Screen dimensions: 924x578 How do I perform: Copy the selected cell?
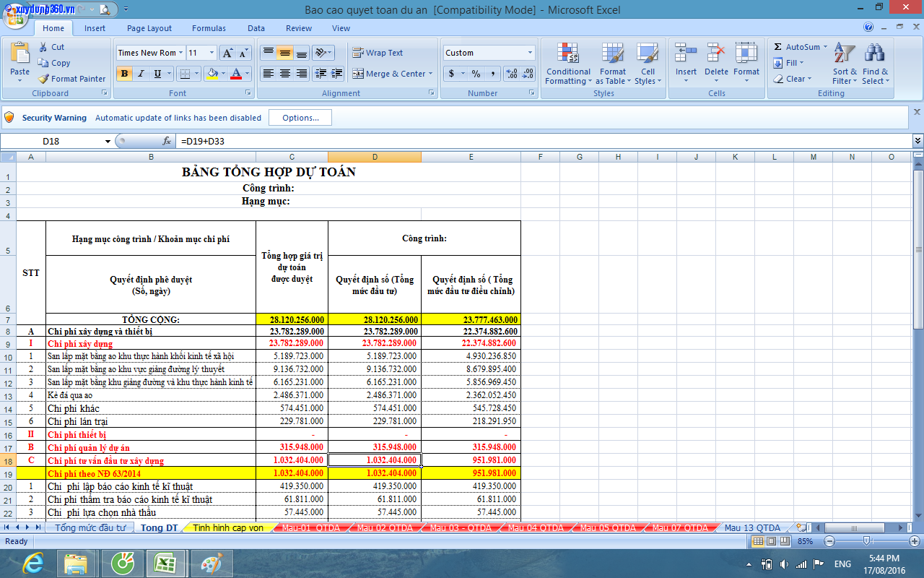point(54,63)
